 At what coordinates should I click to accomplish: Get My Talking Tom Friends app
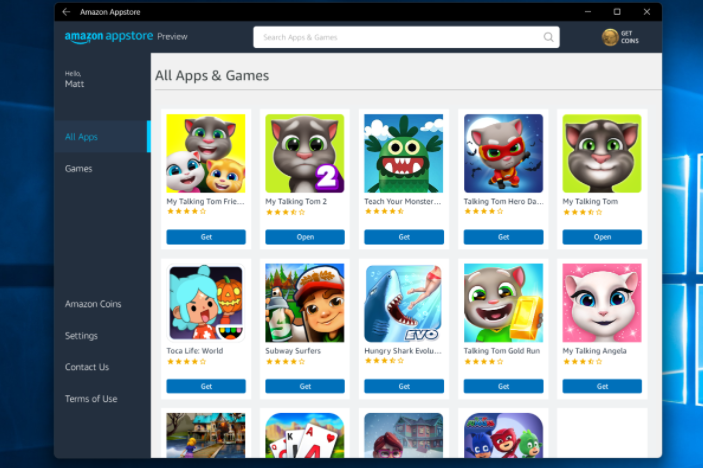(206, 237)
